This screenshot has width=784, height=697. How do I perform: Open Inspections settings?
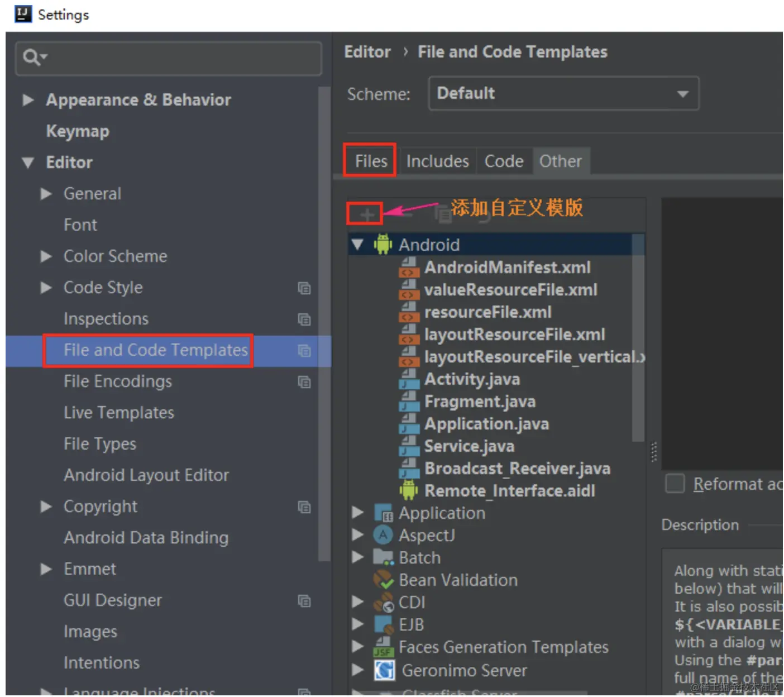coord(106,319)
